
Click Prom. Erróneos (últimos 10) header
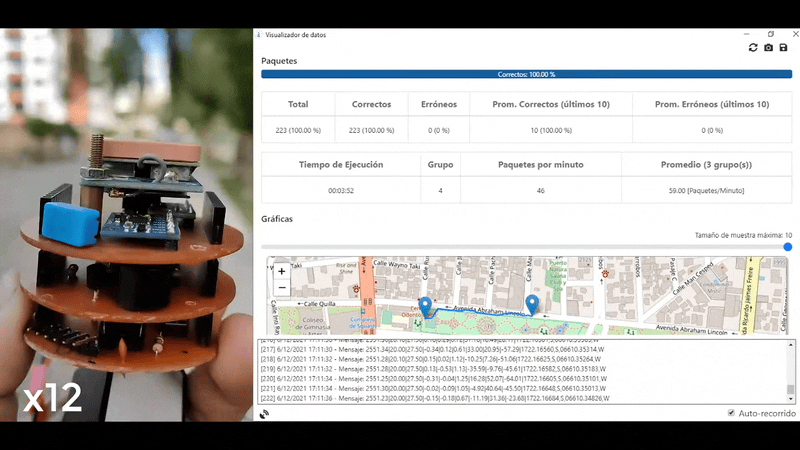[x=712, y=104]
